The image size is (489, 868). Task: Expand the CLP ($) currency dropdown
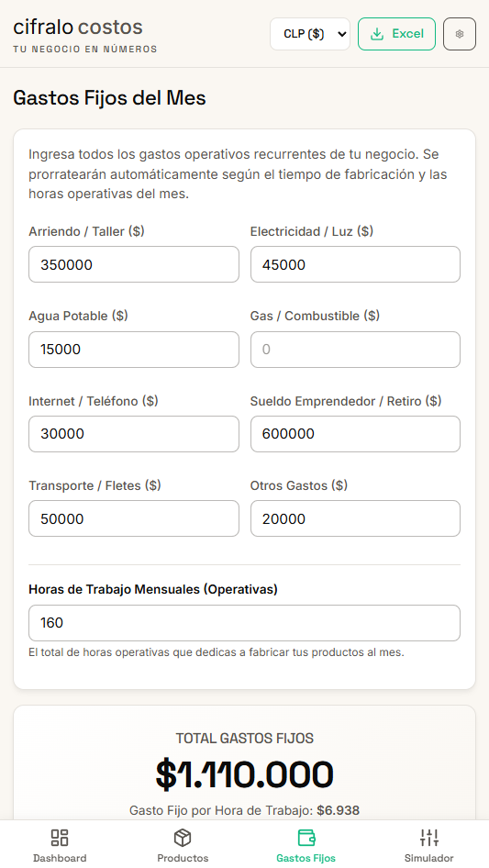[x=310, y=34]
